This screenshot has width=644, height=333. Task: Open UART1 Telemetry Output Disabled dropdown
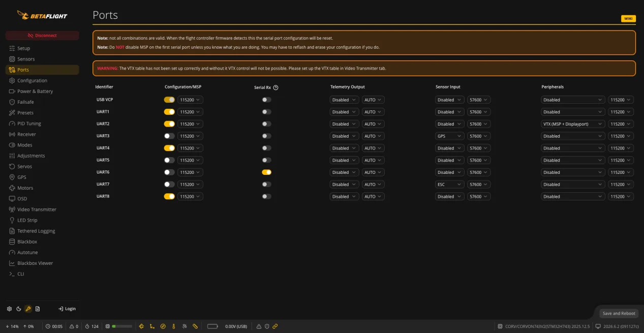click(344, 112)
